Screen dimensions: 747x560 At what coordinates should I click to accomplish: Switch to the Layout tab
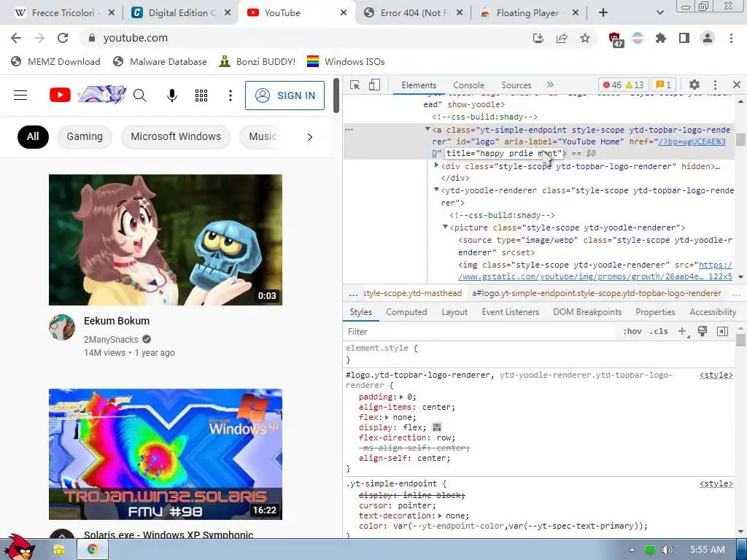coord(454,312)
